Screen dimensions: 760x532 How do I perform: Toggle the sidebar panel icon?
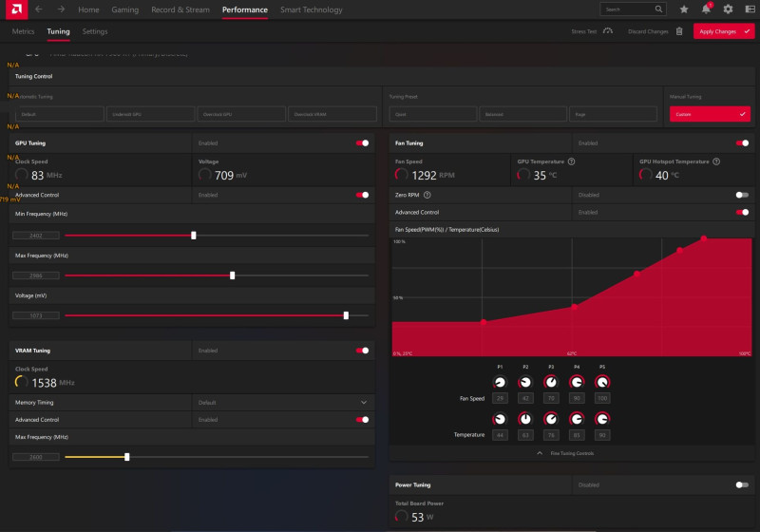point(750,9)
